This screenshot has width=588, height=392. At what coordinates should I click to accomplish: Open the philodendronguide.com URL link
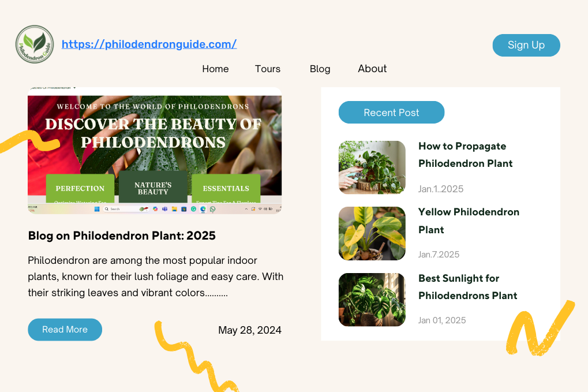pos(149,44)
